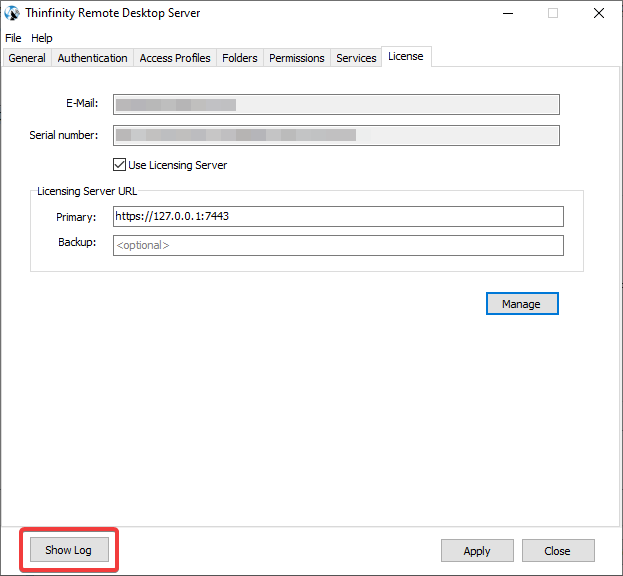Open the Services tab
623x576 pixels.
356,58
